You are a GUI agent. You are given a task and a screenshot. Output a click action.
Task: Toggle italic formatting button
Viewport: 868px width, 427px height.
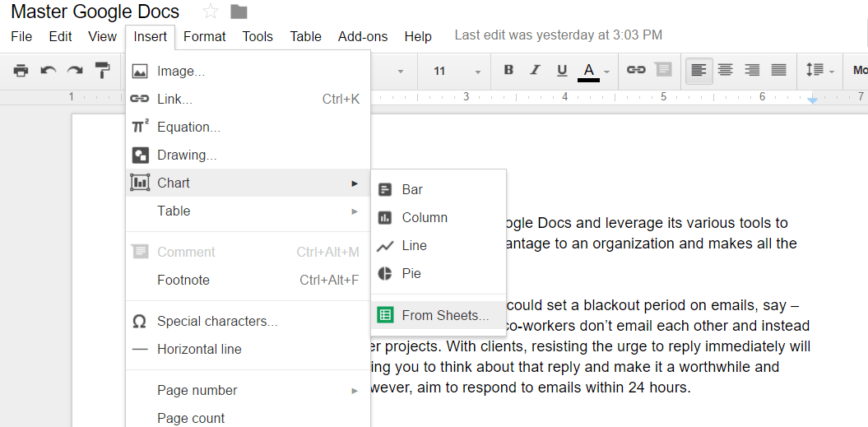535,70
